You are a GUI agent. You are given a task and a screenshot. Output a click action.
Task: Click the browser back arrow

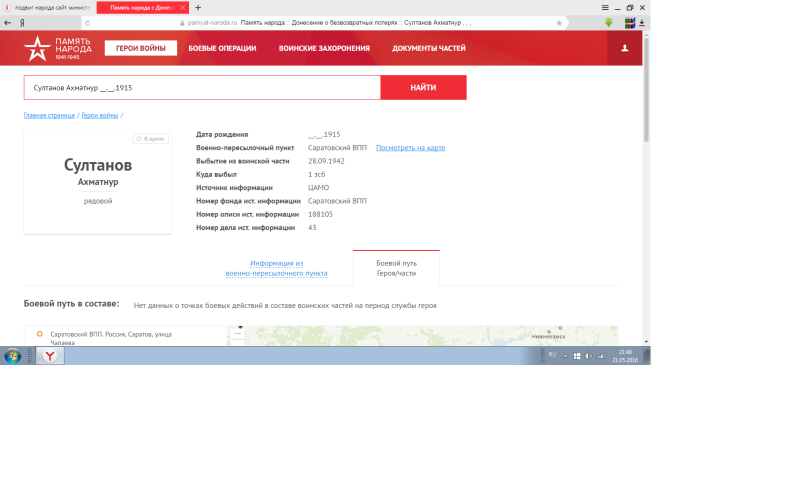[x=8, y=22]
